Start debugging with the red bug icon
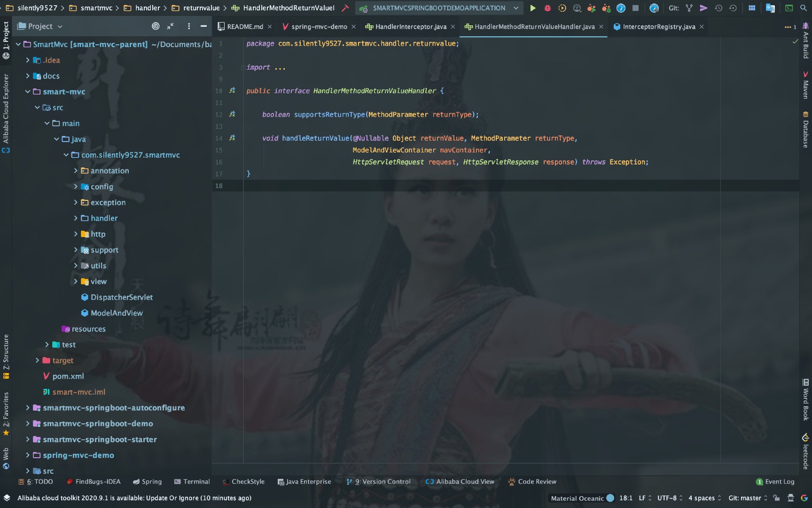Viewport: 812px width, 508px height. point(547,8)
